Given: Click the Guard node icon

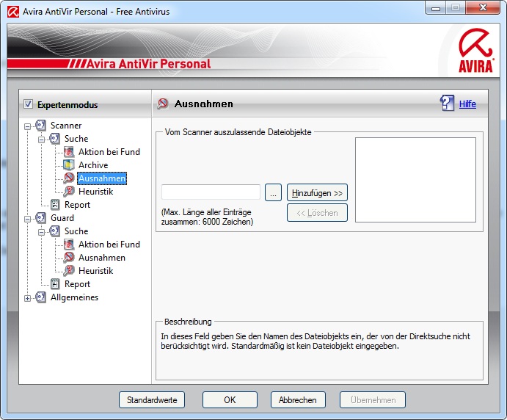Looking at the screenshot, I should [x=41, y=218].
